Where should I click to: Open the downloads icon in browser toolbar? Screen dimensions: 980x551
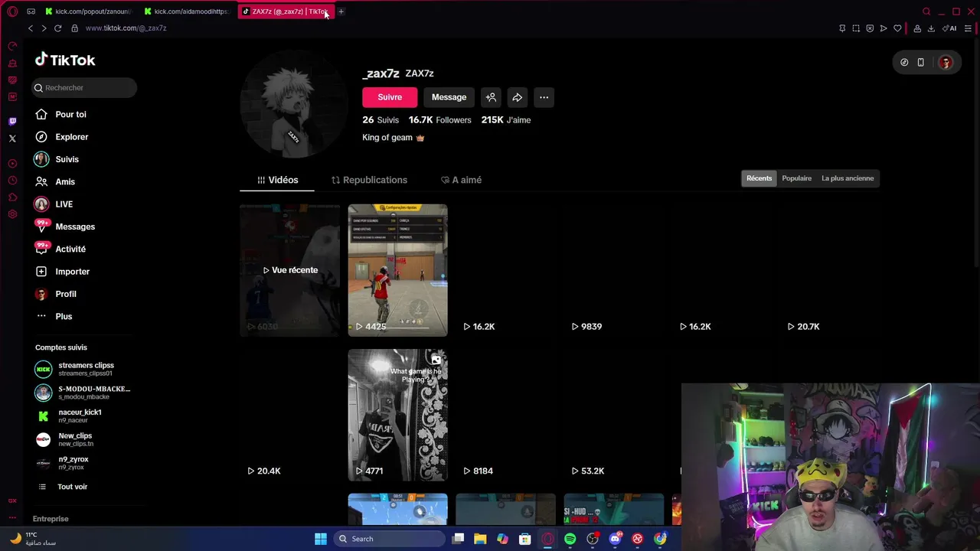[931, 28]
